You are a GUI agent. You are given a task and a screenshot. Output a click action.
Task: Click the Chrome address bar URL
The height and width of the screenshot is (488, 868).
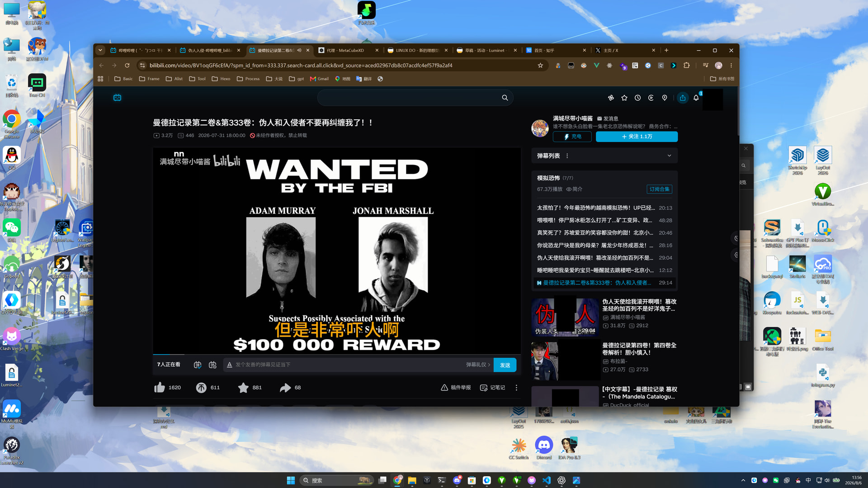pos(301,66)
